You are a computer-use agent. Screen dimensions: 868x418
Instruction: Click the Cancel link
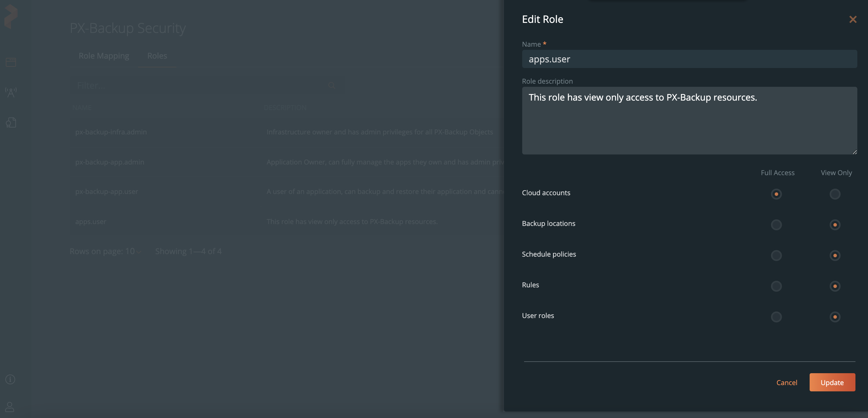click(x=786, y=382)
